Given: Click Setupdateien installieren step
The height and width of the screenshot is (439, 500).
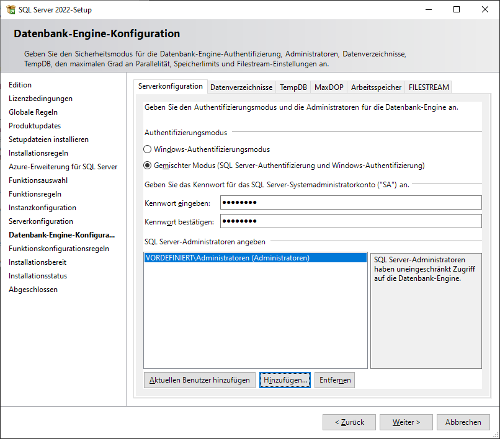Looking at the screenshot, I should pos(48,139).
